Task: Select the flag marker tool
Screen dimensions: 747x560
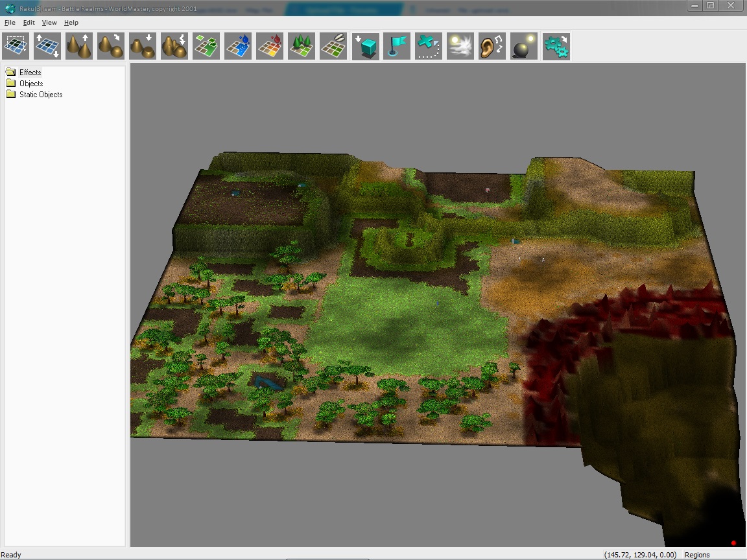Action: coord(397,46)
